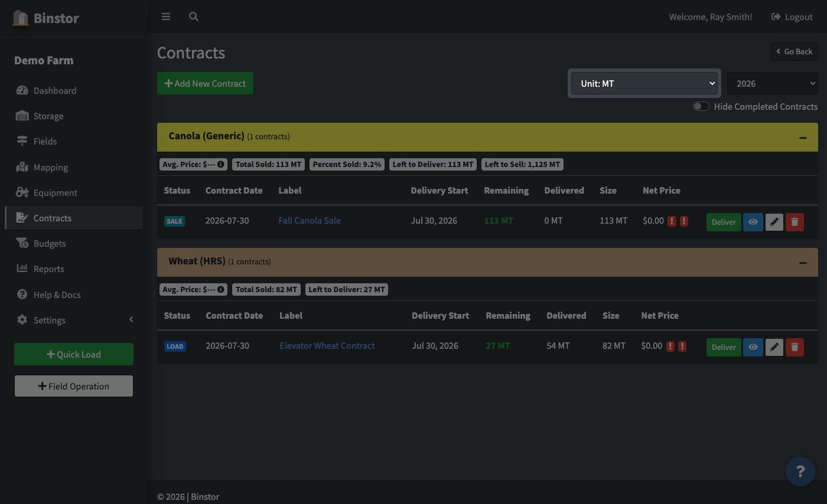Click Left to Sell: 1,125 MT badge
827x504 pixels.
tap(522, 164)
